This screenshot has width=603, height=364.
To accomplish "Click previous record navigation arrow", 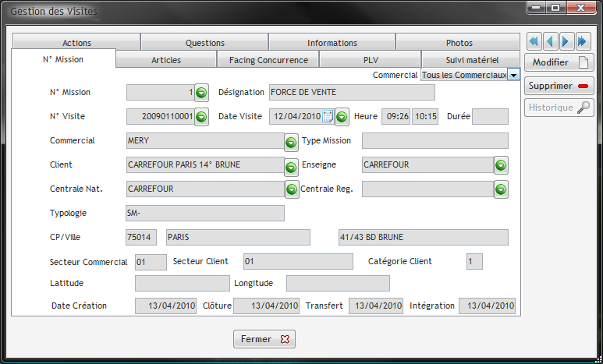I will tap(551, 41).
